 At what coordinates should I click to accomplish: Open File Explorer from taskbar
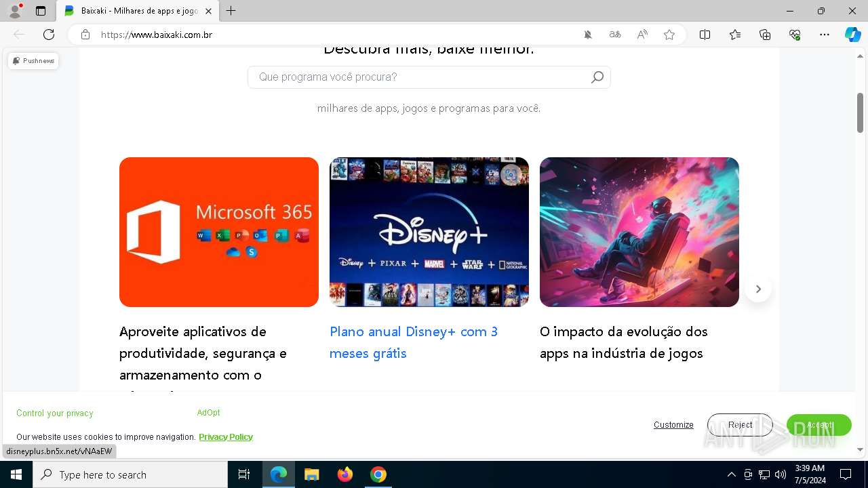(x=312, y=474)
